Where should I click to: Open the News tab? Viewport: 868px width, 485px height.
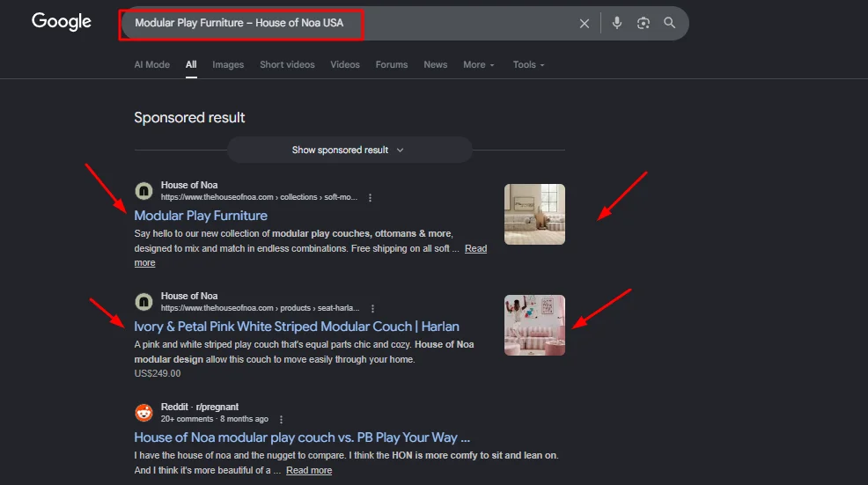coord(435,65)
